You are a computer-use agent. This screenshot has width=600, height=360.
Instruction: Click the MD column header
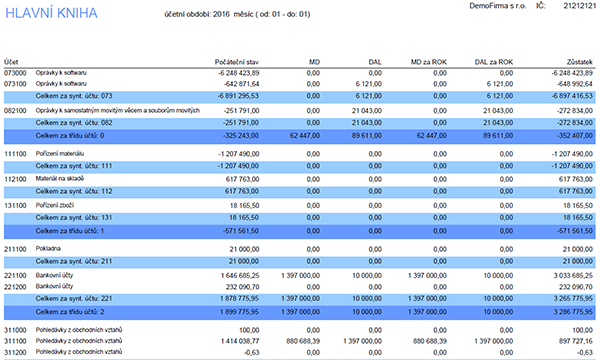314,62
